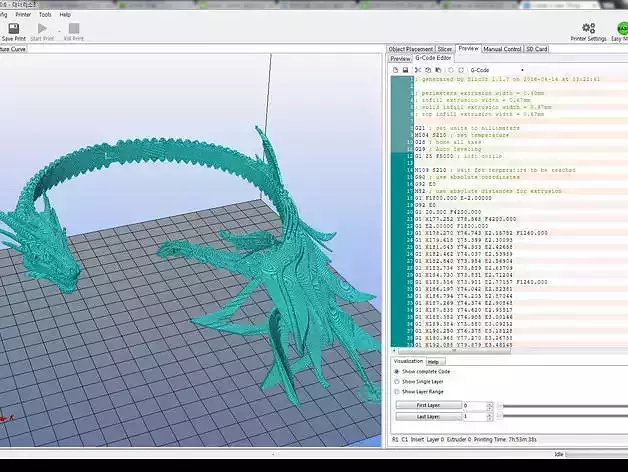
Task: Click the Kill Print stop icon
Action: pyautogui.click(x=74, y=28)
